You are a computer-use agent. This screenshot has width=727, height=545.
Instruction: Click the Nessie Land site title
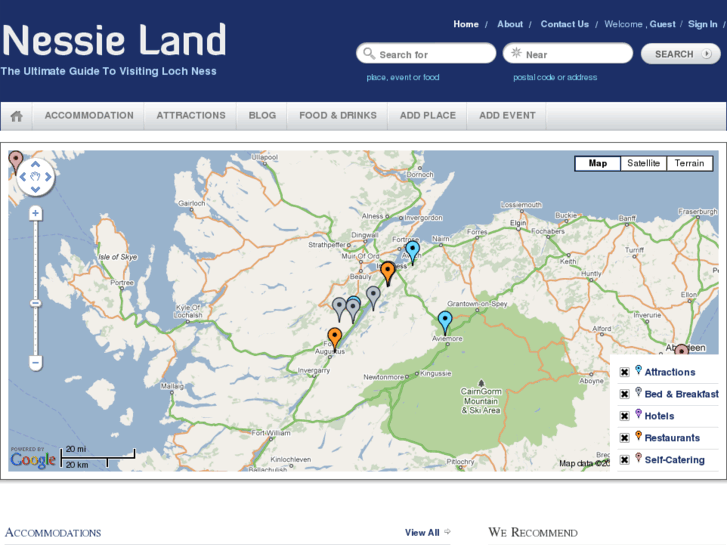click(x=114, y=40)
